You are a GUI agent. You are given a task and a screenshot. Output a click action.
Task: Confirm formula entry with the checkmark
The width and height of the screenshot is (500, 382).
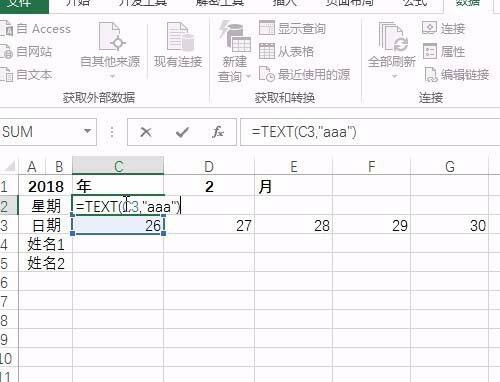pyautogui.click(x=182, y=132)
